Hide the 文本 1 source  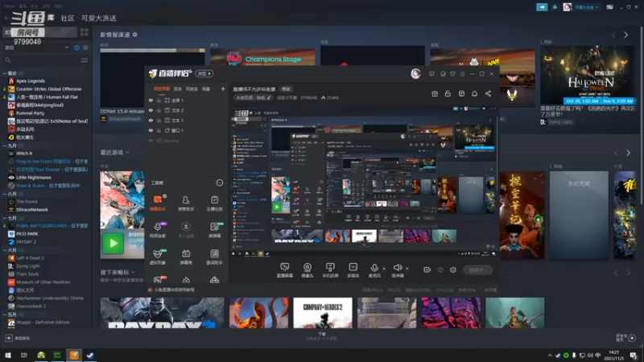(151, 120)
